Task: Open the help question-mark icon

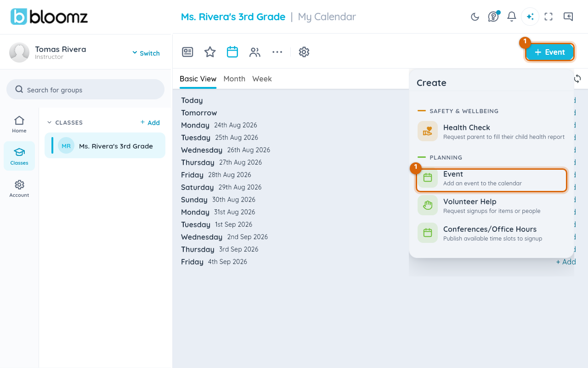Action: (x=493, y=17)
